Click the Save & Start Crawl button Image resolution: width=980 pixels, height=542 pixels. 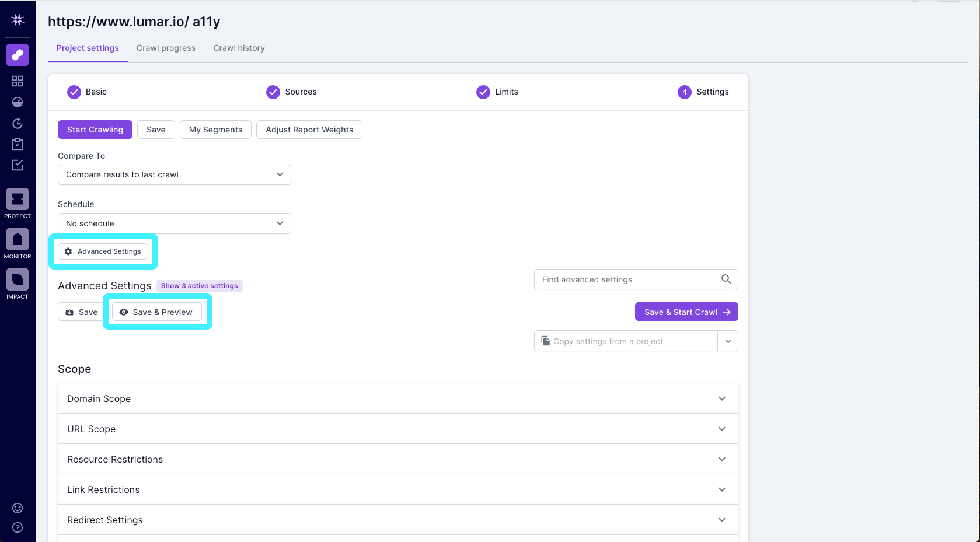[x=686, y=312]
